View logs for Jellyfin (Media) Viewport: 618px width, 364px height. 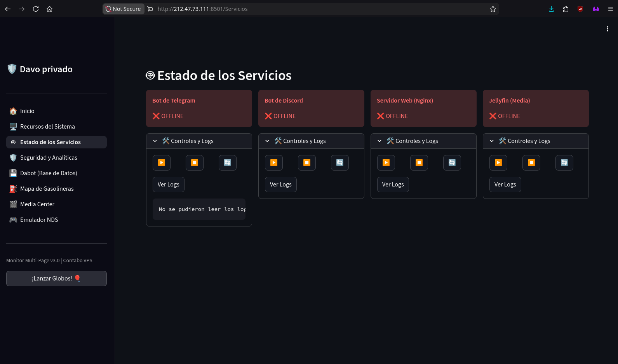coord(505,185)
